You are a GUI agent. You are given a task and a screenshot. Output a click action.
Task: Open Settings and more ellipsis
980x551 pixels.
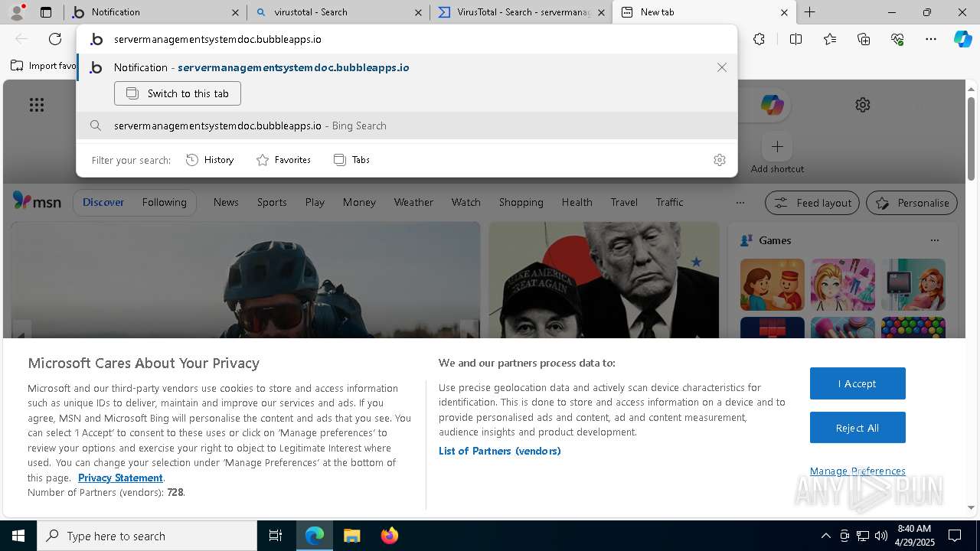click(931, 39)
